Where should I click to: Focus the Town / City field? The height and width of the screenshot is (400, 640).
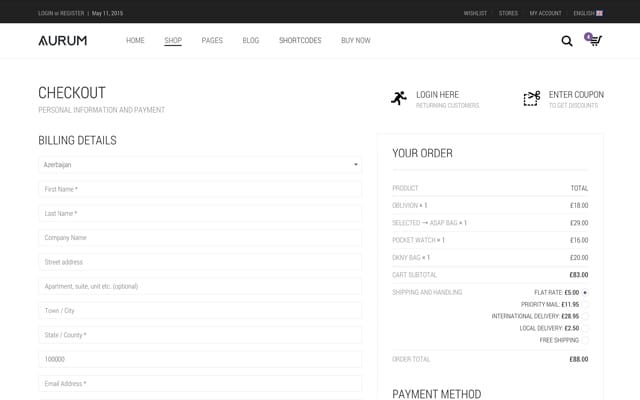200,311
